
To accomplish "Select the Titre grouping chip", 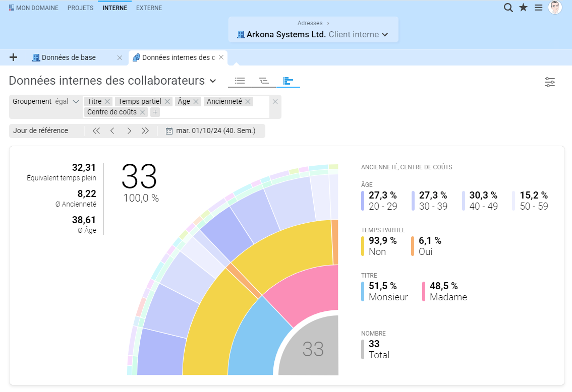I will coord(94,101).
